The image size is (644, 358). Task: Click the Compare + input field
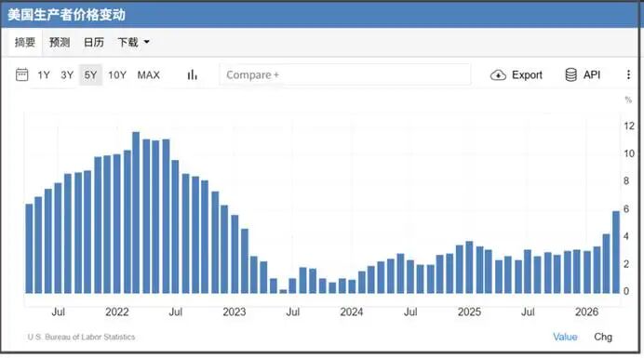pos(345,74)
